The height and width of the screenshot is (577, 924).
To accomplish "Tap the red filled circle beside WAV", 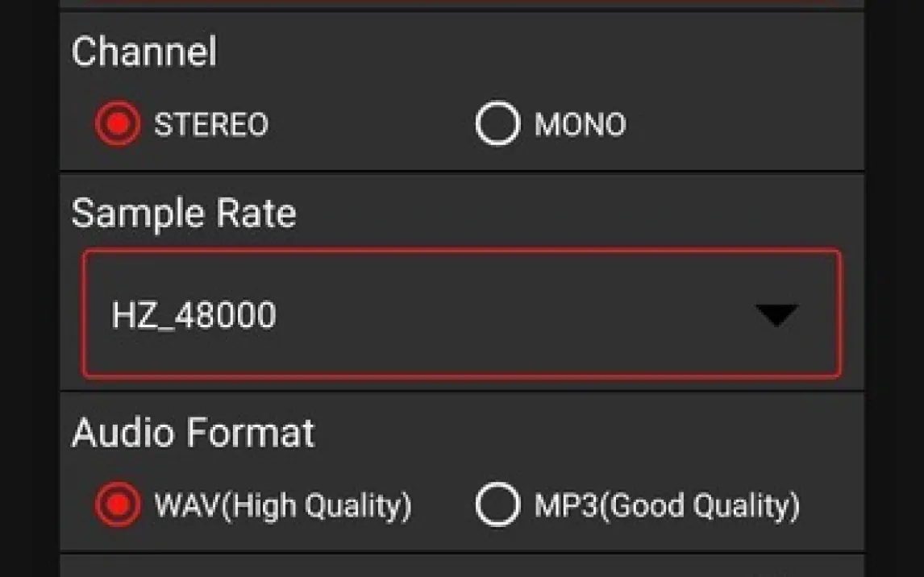I will 118,505.
